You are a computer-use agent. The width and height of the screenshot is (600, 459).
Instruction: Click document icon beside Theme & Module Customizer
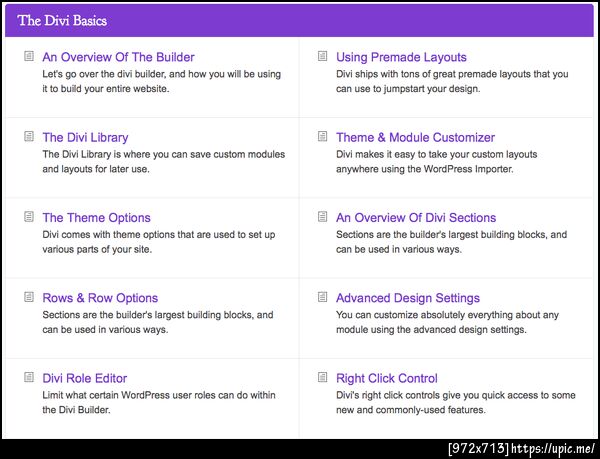pos(323,136)
